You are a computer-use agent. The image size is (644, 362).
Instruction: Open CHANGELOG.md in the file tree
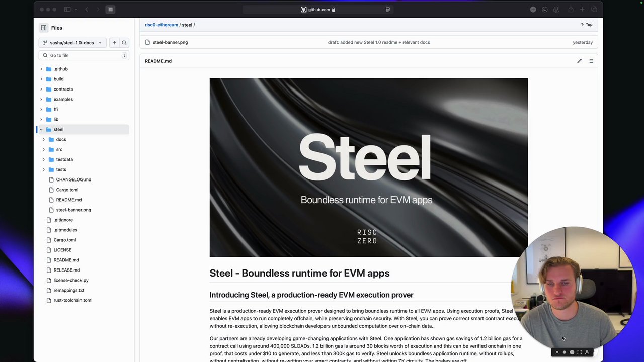click(73, 179)
